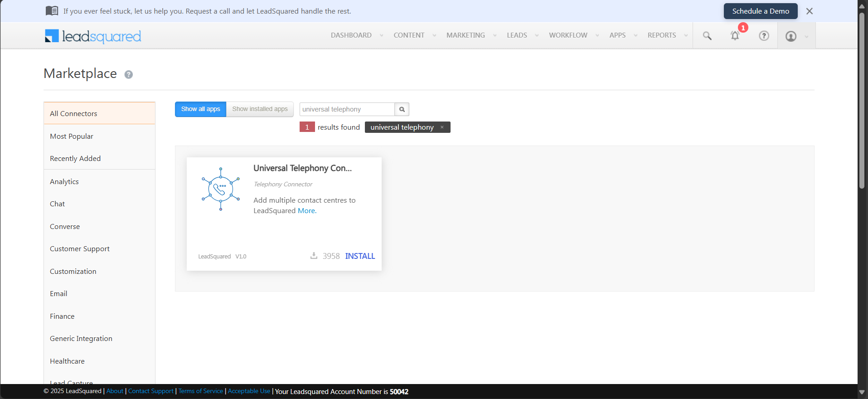Click the download count icon on the app card
Image resolution: width=868 pixels, height=399 pixels.
click(314, 256)
